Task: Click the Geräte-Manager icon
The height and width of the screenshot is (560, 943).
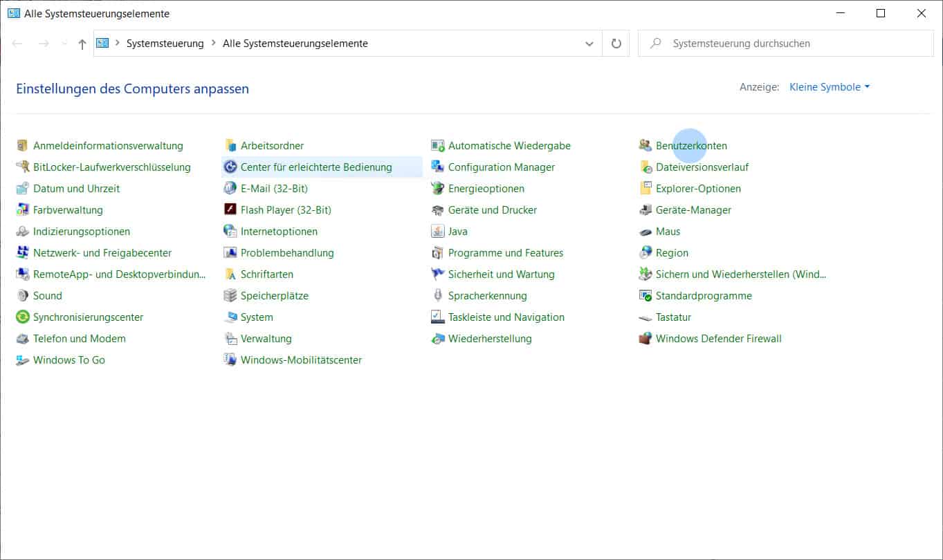Action: click(x=645, y=210)
